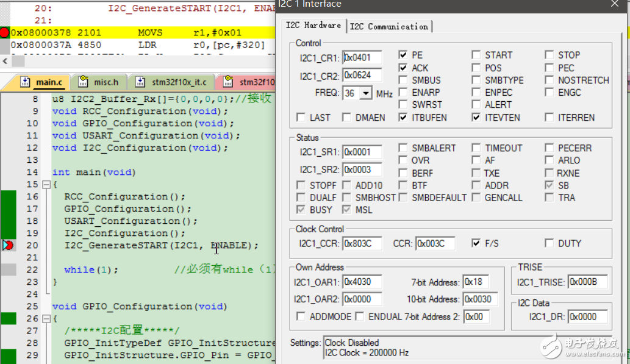
Task: Toggle the PE checkbox
Action: [403, 55]
